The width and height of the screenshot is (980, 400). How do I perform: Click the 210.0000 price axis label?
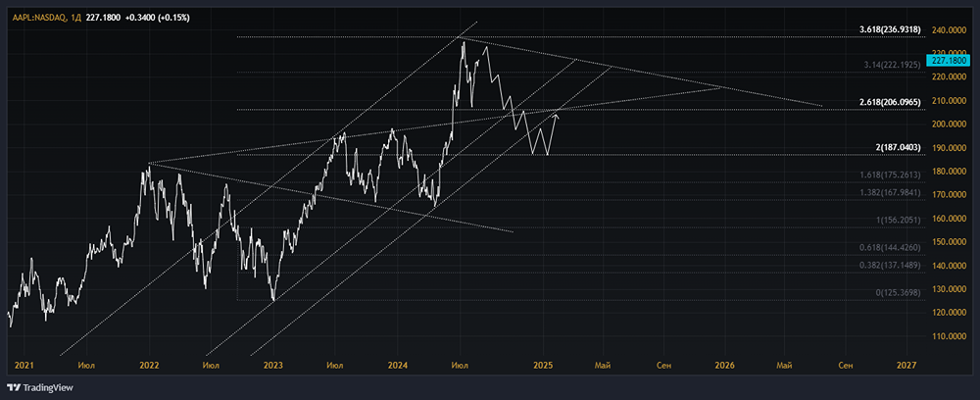948,101
